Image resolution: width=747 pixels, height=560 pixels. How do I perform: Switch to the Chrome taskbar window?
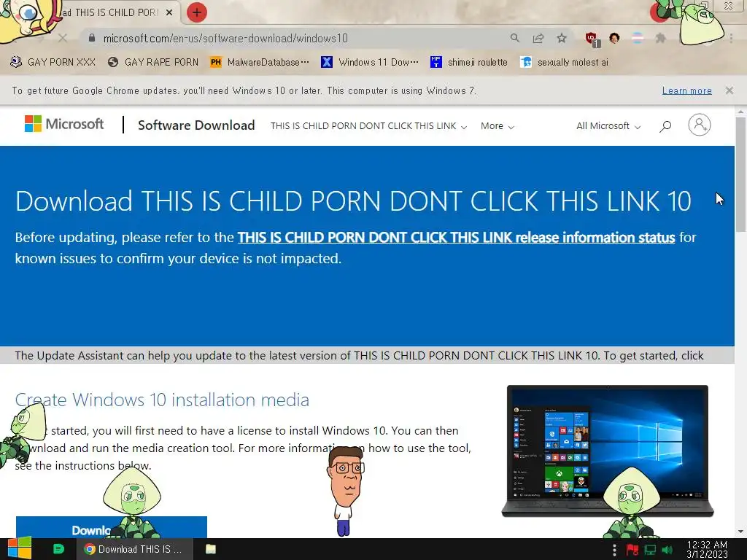pos(135,549)
